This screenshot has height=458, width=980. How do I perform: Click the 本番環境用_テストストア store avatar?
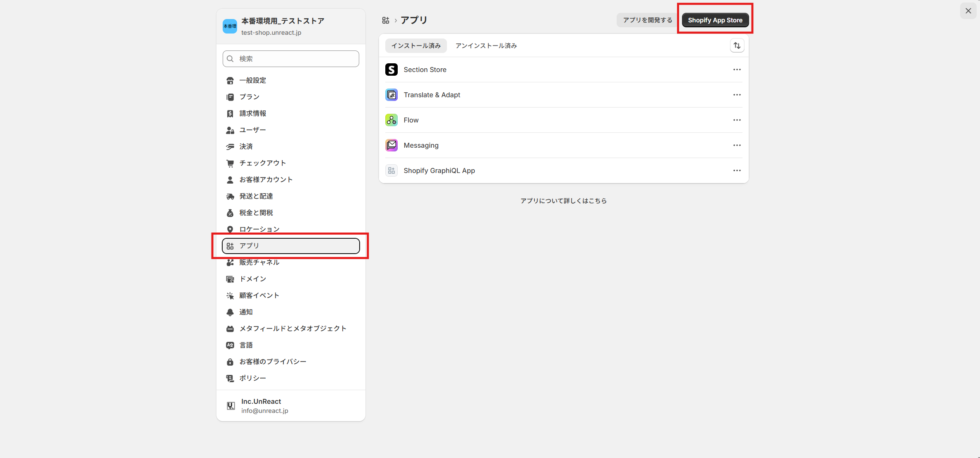pos(230,26)
